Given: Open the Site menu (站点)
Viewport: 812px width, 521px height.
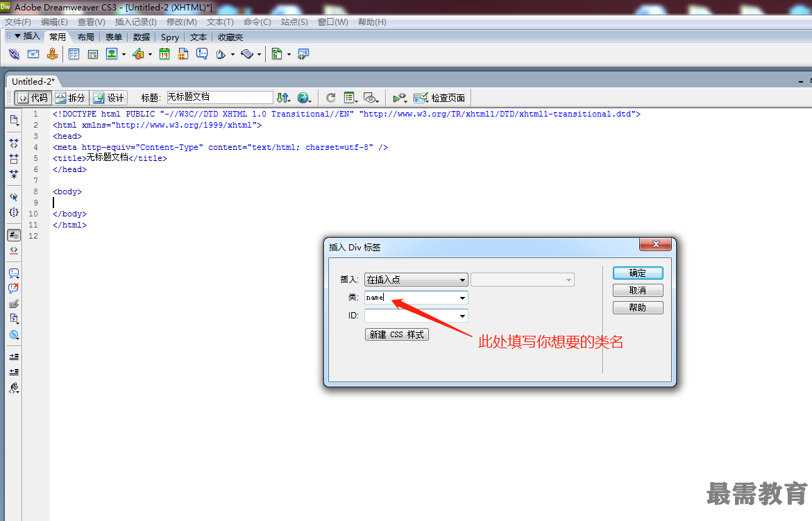Looking at the screenshot, I should 294,22.
